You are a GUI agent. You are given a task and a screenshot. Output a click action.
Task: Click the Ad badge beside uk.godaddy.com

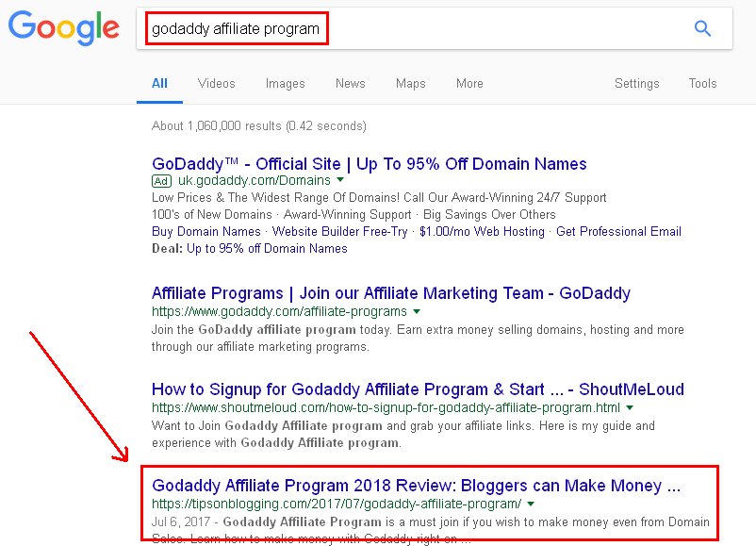click(161, 181)
